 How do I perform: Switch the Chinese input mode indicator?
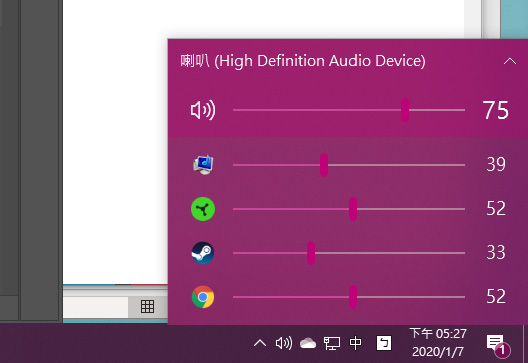point(356,343)
